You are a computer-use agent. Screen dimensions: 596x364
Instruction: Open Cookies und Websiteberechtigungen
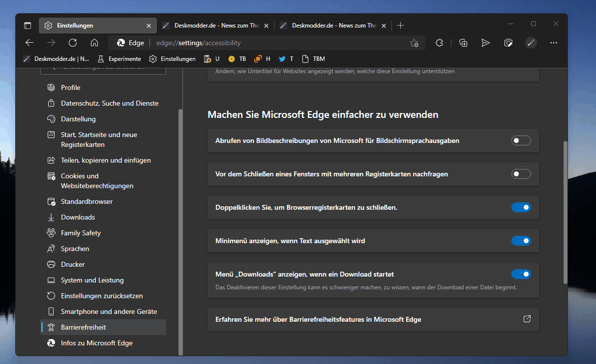103,181
